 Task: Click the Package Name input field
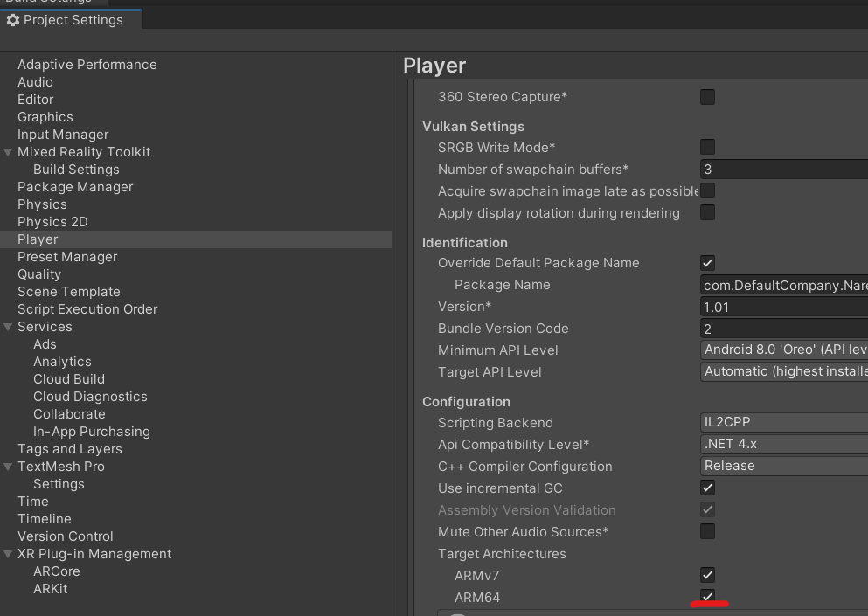(784, 285)
